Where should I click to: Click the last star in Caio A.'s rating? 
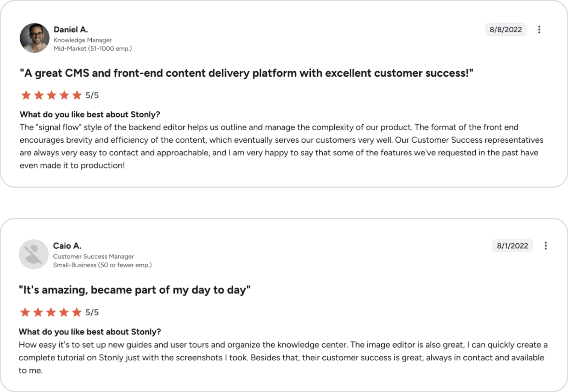tap(77, 312)
